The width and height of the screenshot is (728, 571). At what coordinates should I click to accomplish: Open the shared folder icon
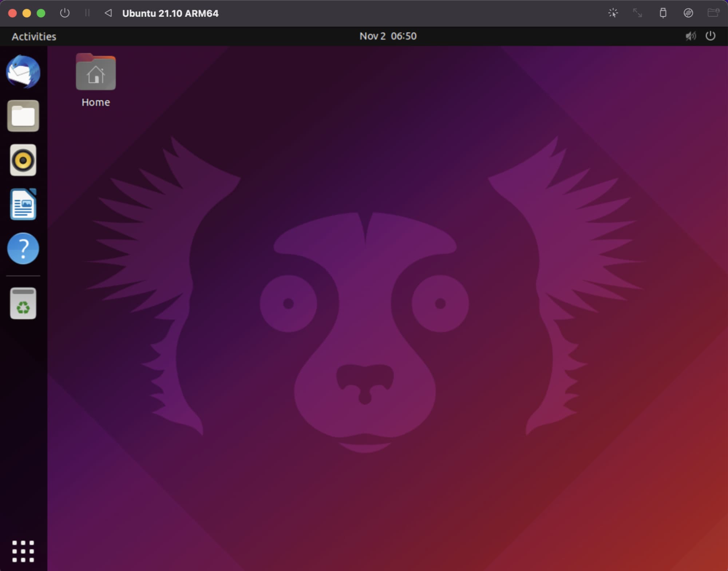pos(713,13)
